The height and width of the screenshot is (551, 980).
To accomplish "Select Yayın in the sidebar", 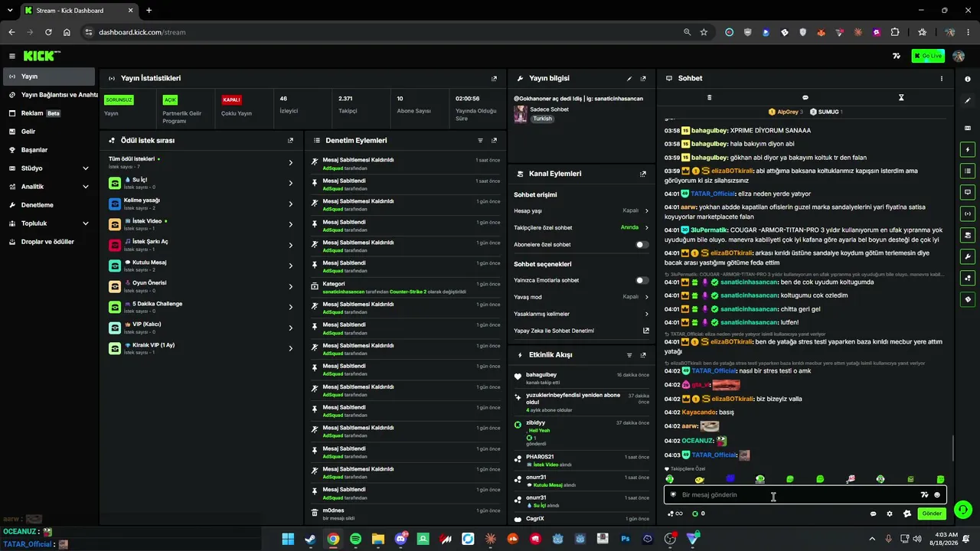I will point(49,77).
